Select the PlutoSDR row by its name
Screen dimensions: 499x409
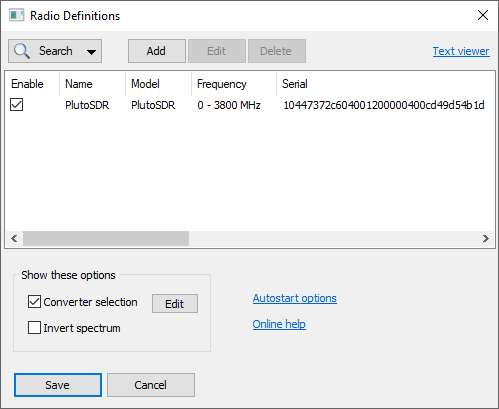pos(87,105)
